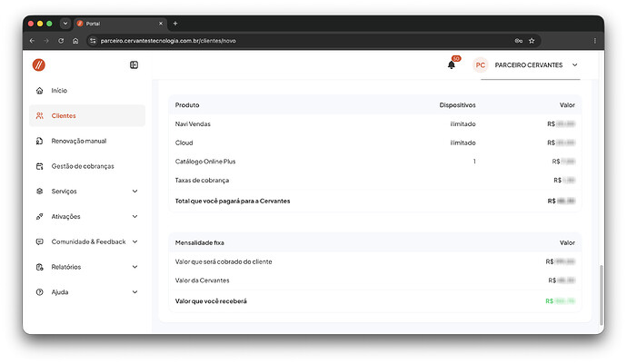The width and height of the screenshot is (627, 364).
Task: Click the Ajuda help icon
Action: point(40,291)
